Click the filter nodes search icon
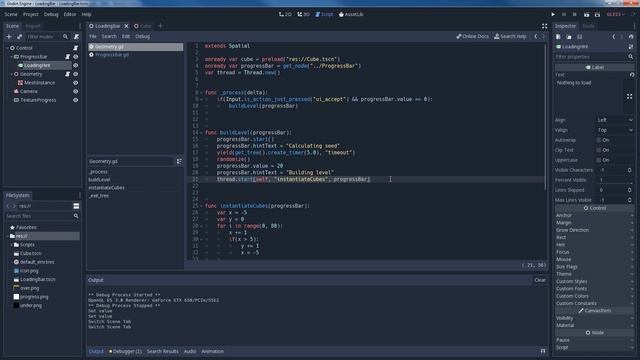This screenshot has width=640, height=360. click(x=65, y=37)
